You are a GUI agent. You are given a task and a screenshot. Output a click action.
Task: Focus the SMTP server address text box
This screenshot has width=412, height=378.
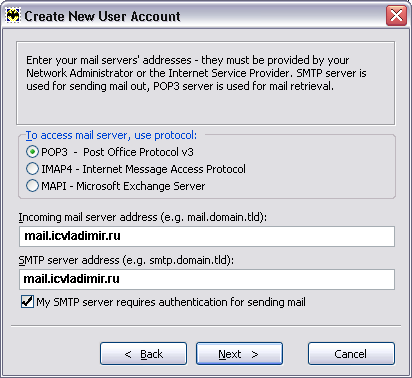207,279
